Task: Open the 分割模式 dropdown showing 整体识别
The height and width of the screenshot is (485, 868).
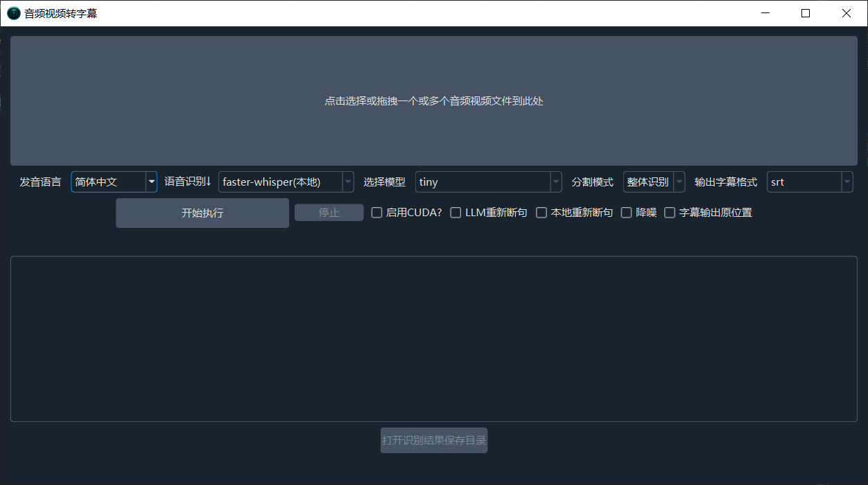Action: (678, 182)
